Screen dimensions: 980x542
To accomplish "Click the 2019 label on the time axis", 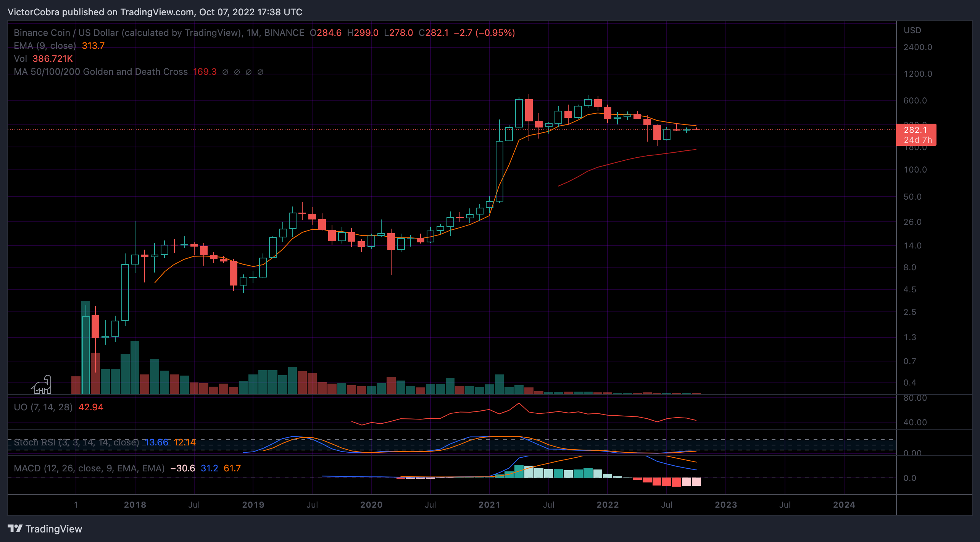I will (x=253, y=505).
